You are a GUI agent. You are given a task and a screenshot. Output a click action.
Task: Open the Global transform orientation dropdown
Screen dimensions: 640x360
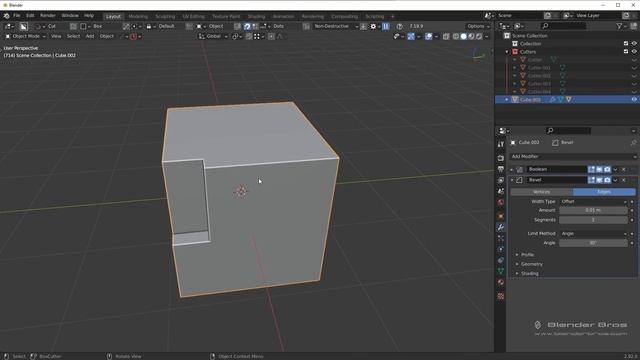point(213,36)
